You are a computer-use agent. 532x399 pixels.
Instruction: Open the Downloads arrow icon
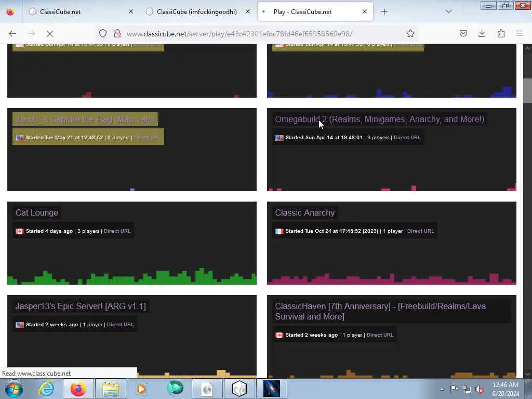click(x=482, y=33)
